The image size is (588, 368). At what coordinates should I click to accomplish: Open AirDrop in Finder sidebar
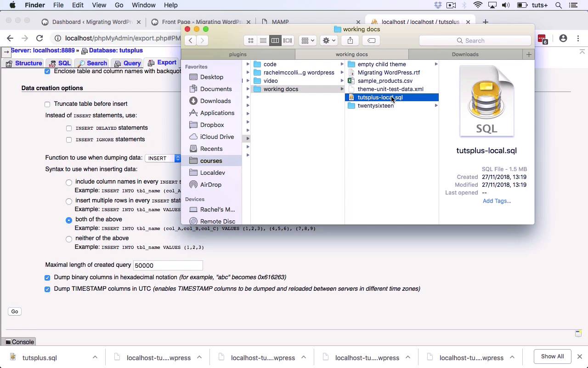(x=210, y=184)
